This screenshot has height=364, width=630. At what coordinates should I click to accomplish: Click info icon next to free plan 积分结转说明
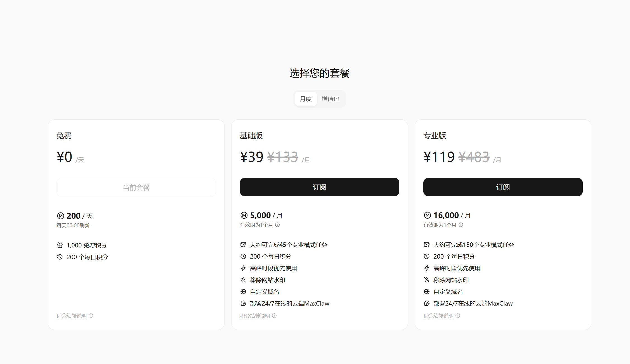91,316
